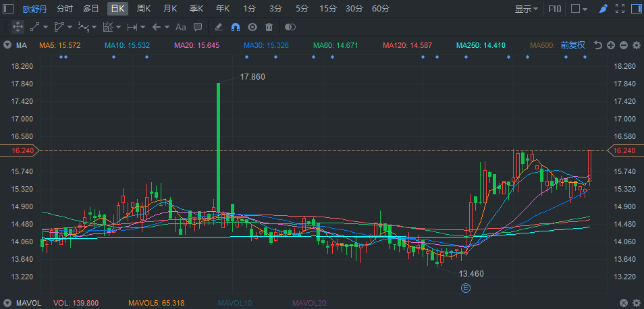
Task: Open stock name 欧舒丹 link
Action: (x=34, y=9)
